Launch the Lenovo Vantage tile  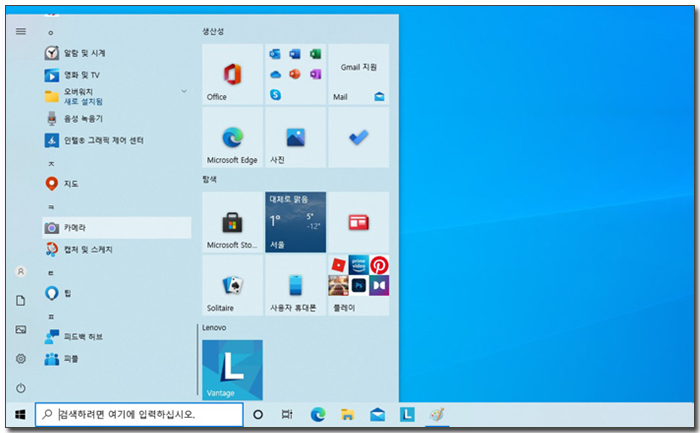pyautogui.click(x=232, y=370)
